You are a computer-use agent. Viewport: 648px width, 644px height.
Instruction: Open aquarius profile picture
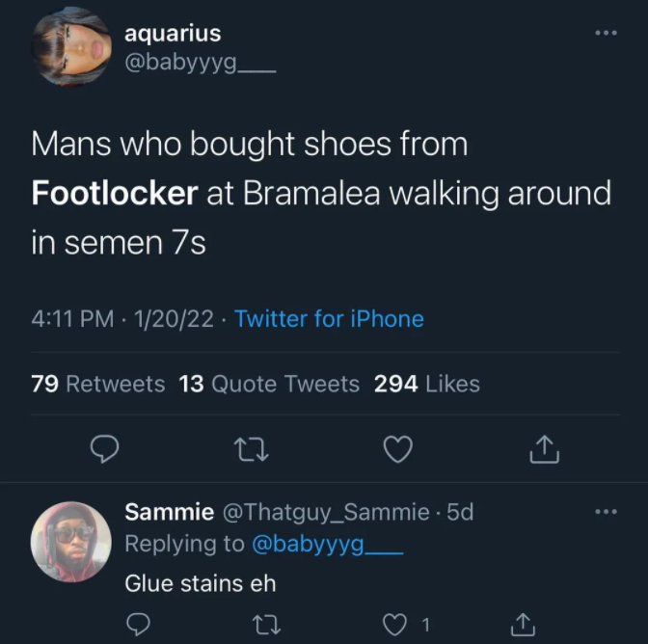coord(72,48)
